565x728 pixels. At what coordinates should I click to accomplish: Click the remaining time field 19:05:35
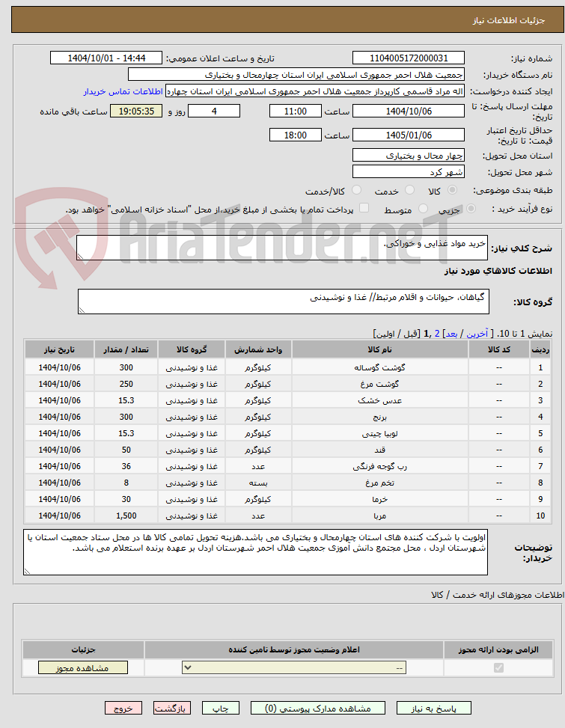click(136, 111)
